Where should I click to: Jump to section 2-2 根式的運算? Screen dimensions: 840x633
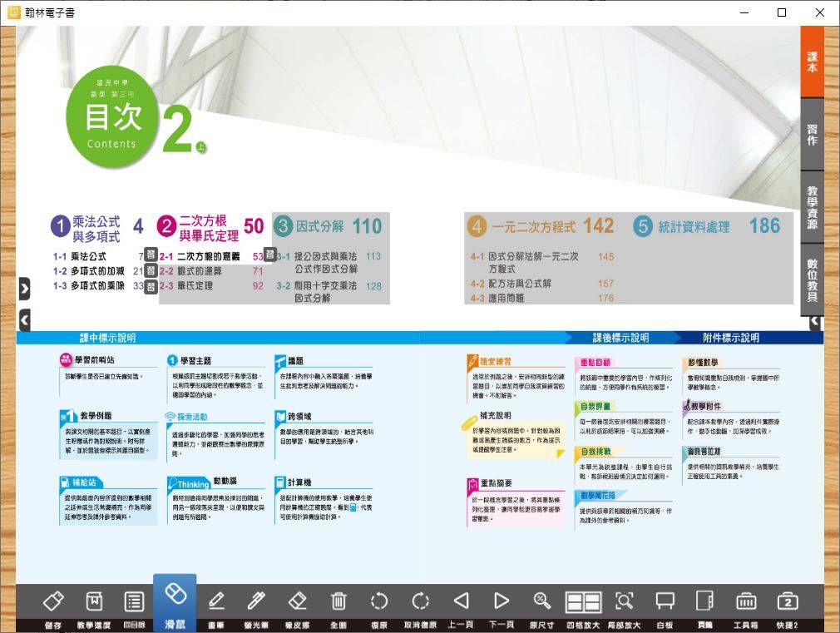(211, 271)
